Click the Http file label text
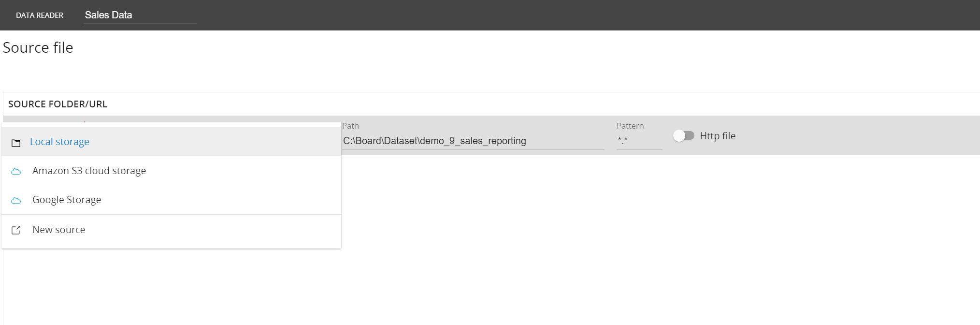This screenshot has width=980, height=325. click(x=718, y=136)
